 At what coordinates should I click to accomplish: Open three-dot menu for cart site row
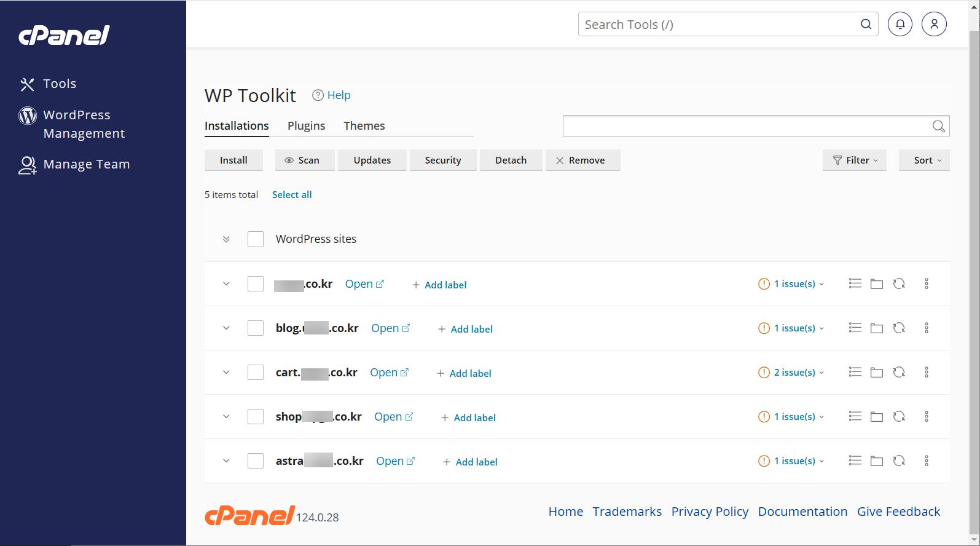(x=927, y=372)
